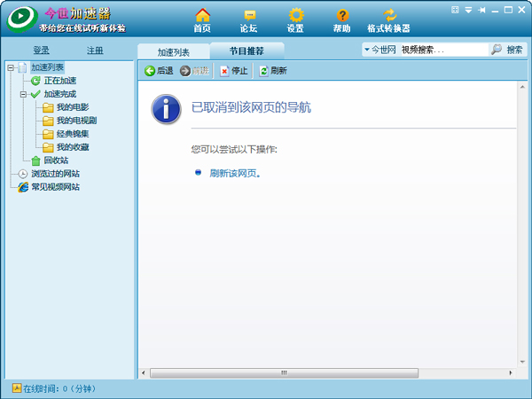Select 我的电影 folder in tree
Viewport: 532px width, 399px height.
point(72,107)
